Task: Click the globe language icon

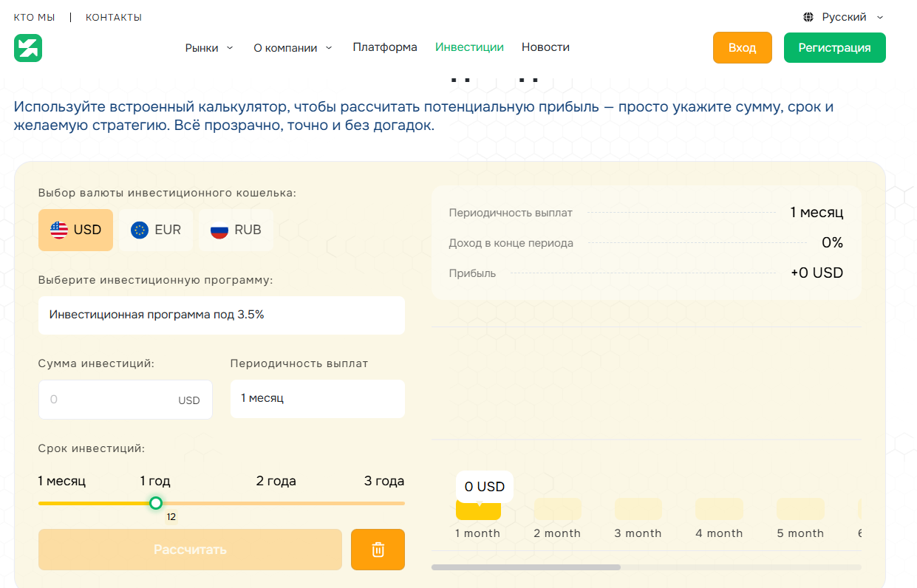Action: (x=808, y=17)
